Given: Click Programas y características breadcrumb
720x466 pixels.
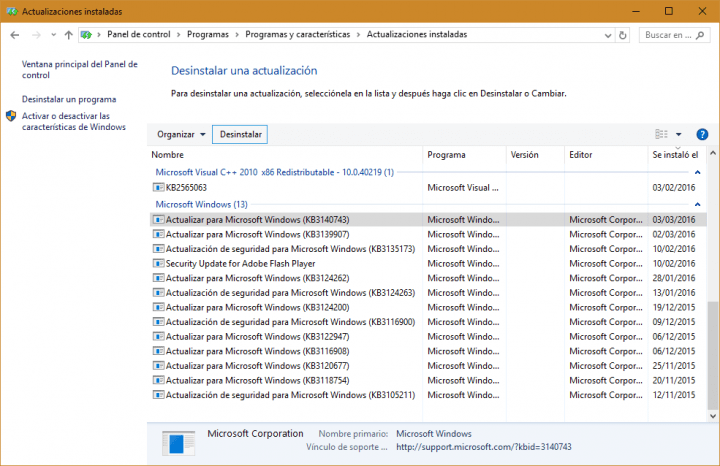Looking at the screenshot, I should click(298, 34).
